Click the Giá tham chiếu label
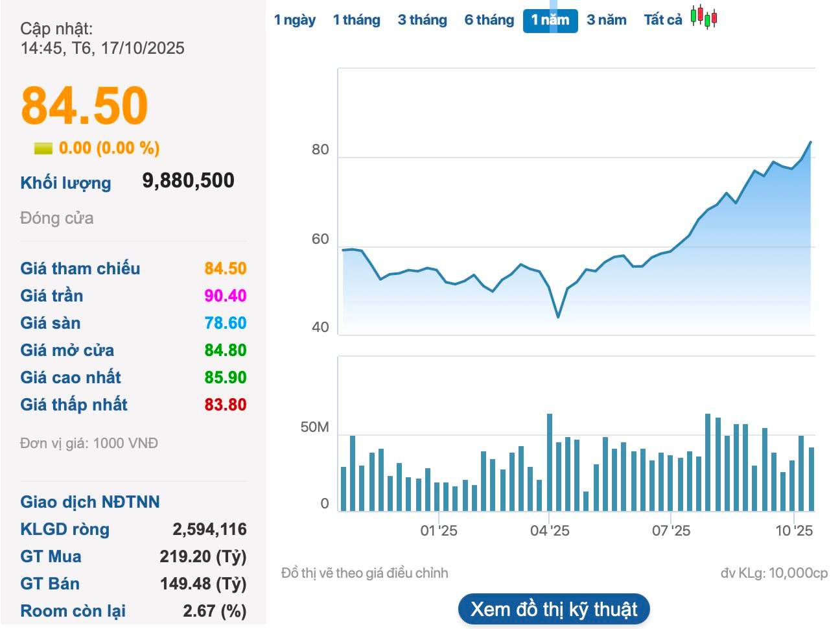Viewport: 840px width, 629px height. click(x=80, y=268)
